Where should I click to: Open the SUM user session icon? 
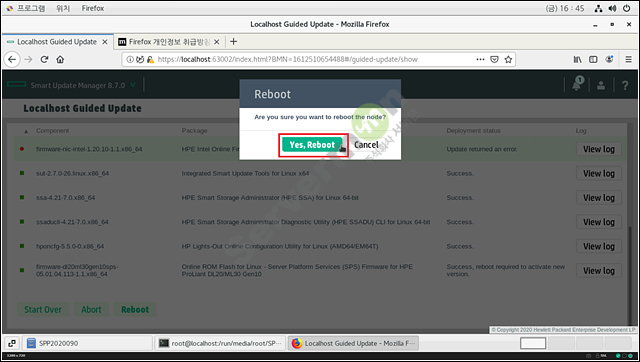coord(601,85)
